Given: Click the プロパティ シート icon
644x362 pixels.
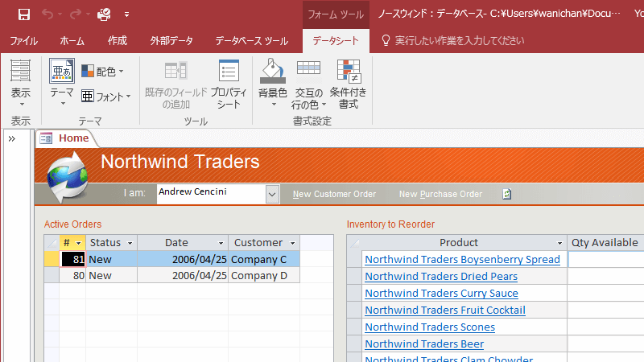Looking at the screenshot, I should pyautogui.click(x=229, y=71).
